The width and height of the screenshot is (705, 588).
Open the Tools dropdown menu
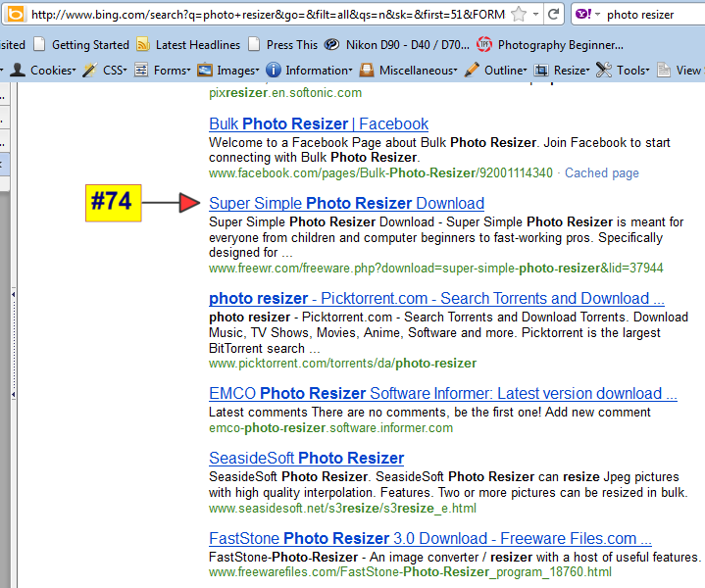[633, 71]
